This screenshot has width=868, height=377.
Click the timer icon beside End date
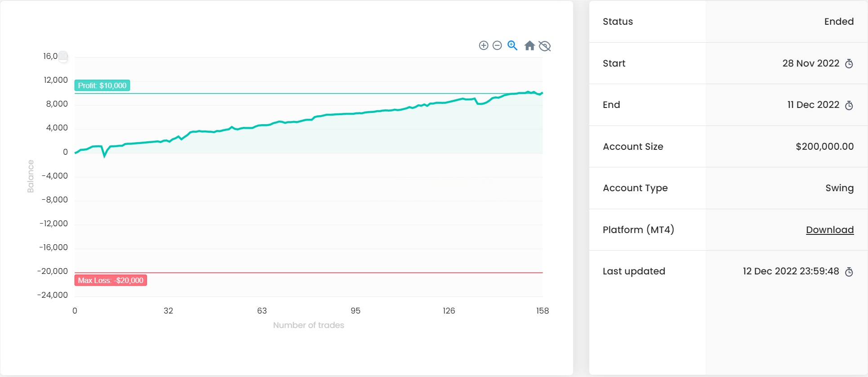coord(849,105)
